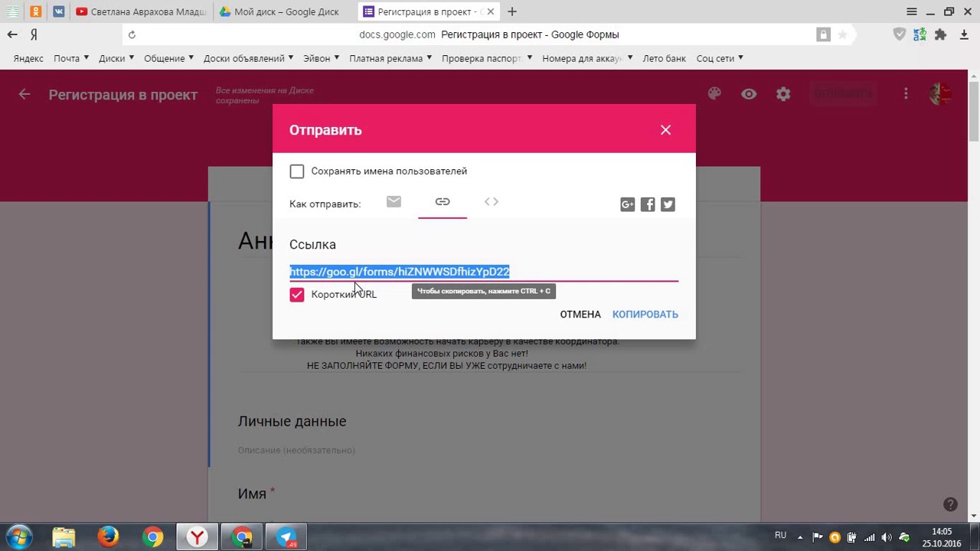Close the Регистрация в проект tab
Image resolution: width=980 pixels, height=551 pixels.
pos(491,11)
